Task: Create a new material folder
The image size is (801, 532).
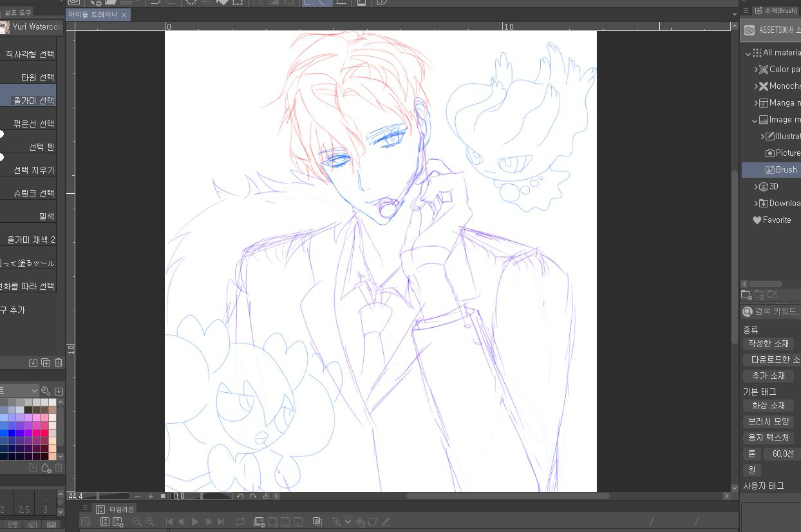Action: point(746,295)
